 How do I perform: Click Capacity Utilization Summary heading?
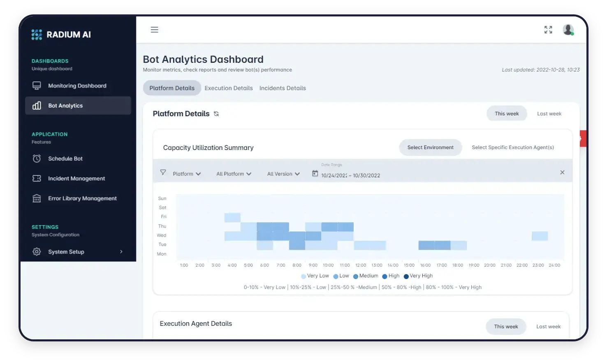(208, 147)
